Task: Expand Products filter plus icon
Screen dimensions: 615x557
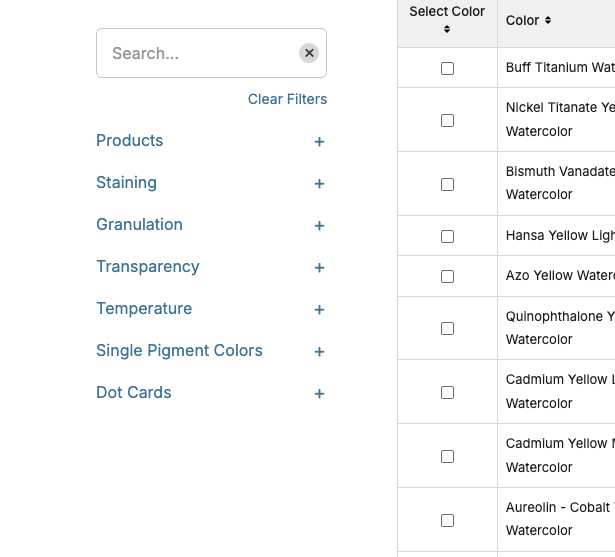Action: click(x=319, y=142)
